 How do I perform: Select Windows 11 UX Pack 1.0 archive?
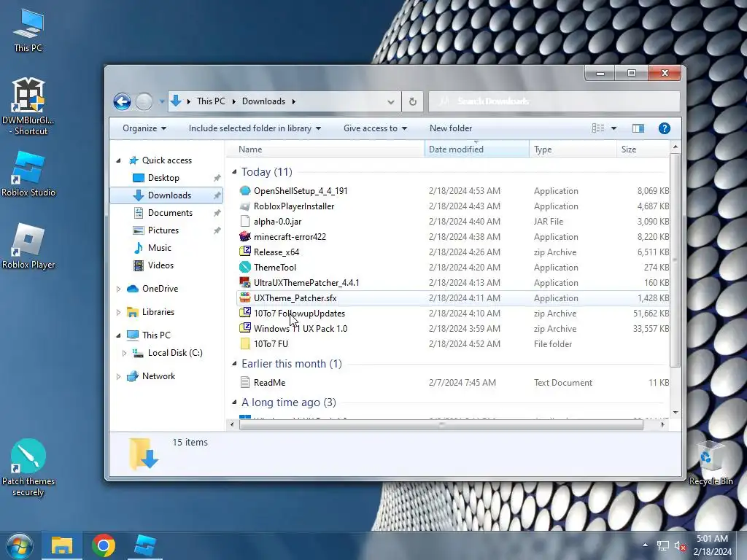[x=300, y=329]
